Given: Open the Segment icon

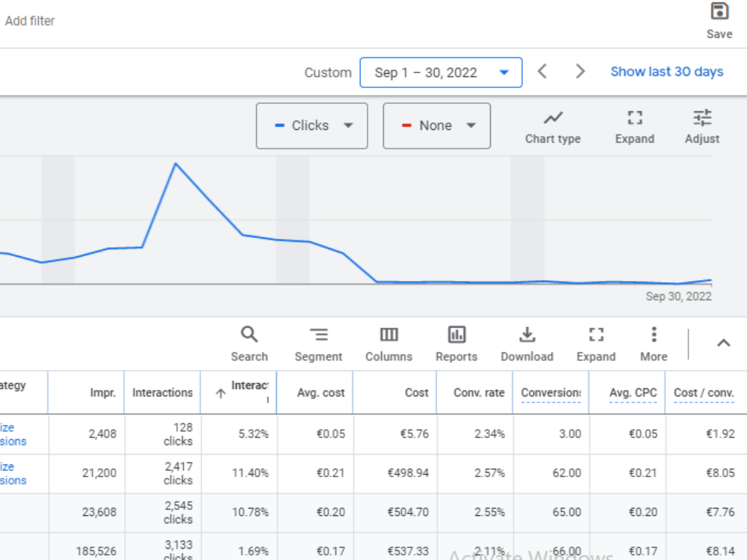Looking at the screenshot, I should click(318, 334).
